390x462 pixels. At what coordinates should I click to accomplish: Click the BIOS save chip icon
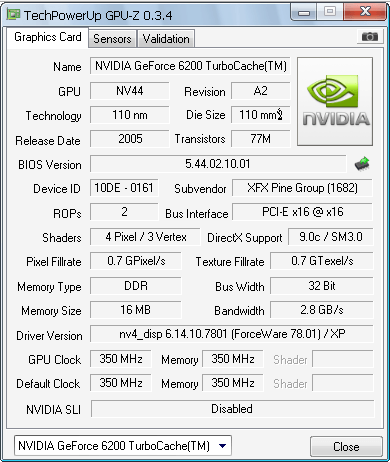[x=362, y=164]
